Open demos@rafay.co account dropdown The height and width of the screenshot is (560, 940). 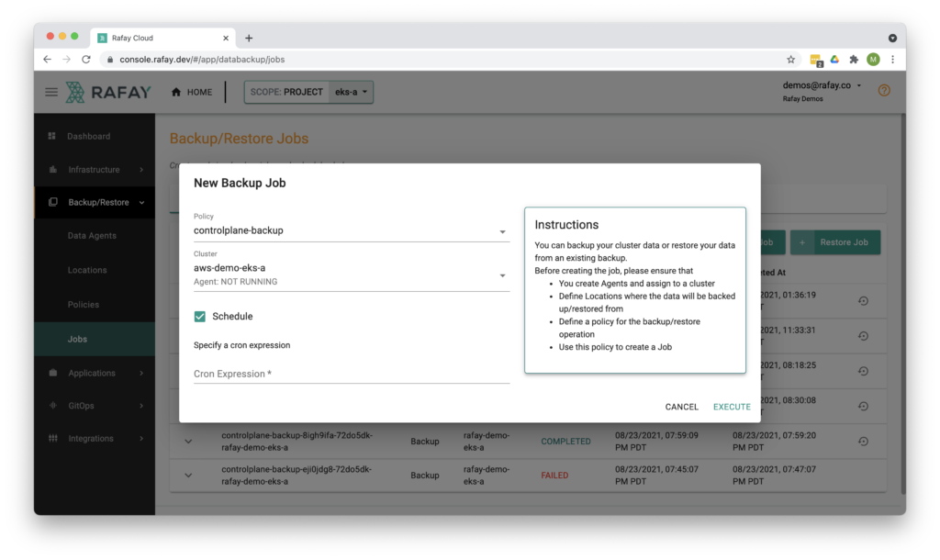click(822, 85)
